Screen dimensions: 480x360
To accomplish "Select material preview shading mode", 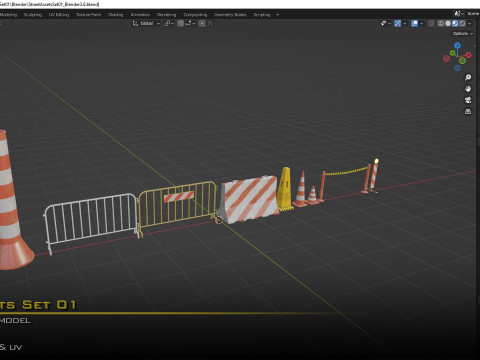I will click(455, 23).
